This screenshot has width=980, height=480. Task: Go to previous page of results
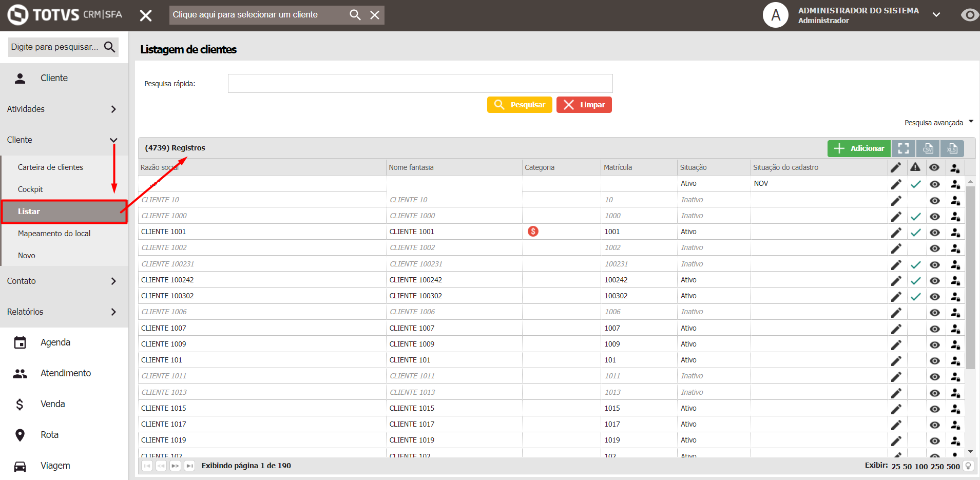(x=161, y=466)
